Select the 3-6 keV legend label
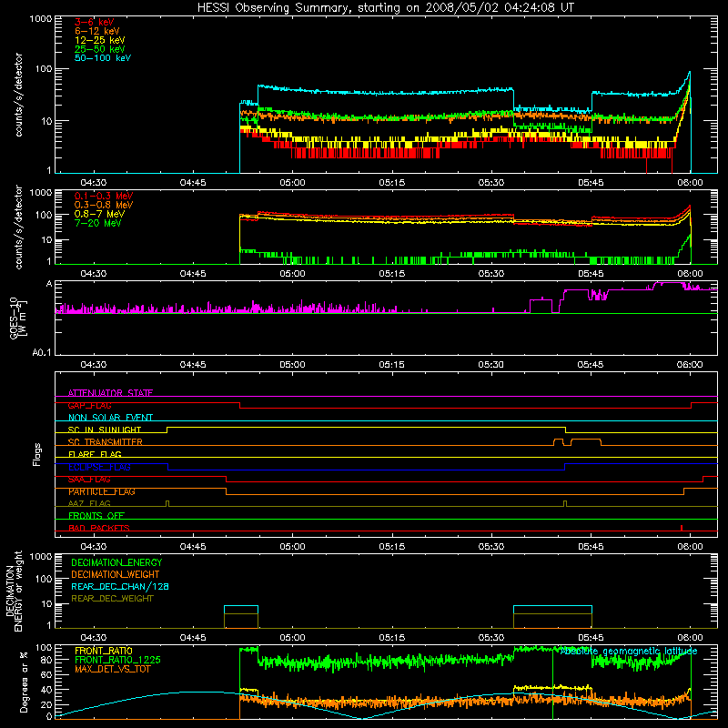Screen dimensions: 728x728 click(95, 22)
